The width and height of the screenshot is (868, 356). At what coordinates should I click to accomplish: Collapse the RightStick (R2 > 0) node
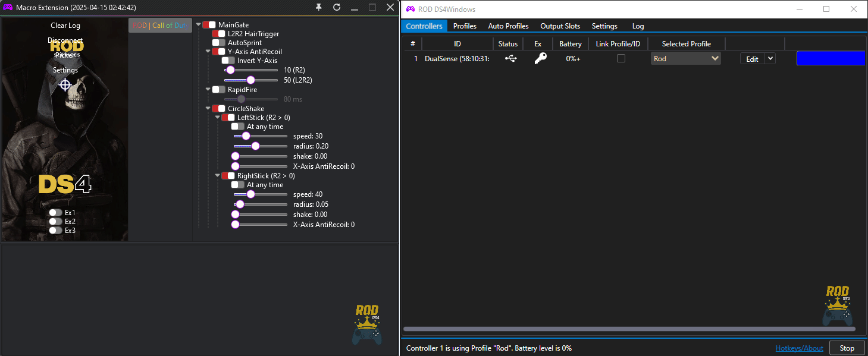(217, 176)
